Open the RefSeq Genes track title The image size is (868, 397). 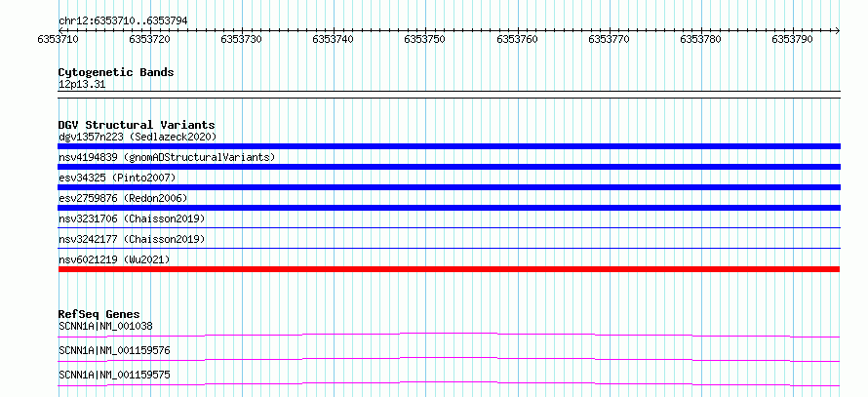(x=99, y=314)
